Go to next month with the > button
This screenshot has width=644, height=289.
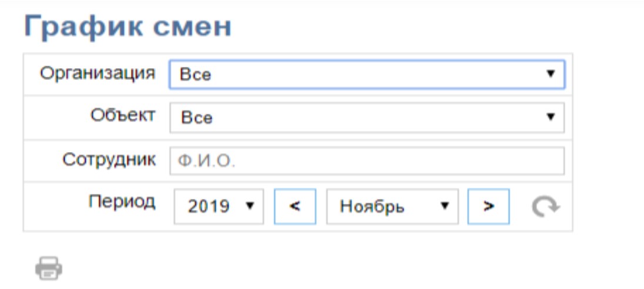(x=488, y=207)
